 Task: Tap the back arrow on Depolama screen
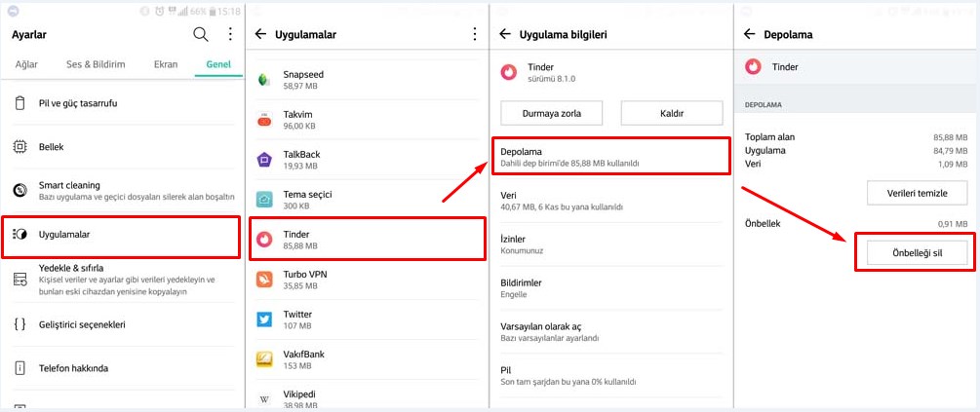click(x=749, y=34)
